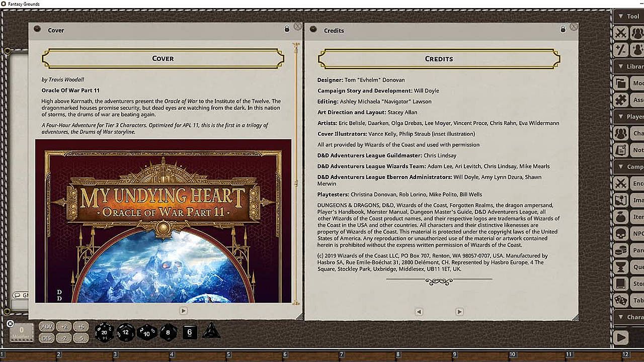Collapse the Campaign sidebar section
The height and width of the screenshot is (362, 644).
tap(628, 166)
